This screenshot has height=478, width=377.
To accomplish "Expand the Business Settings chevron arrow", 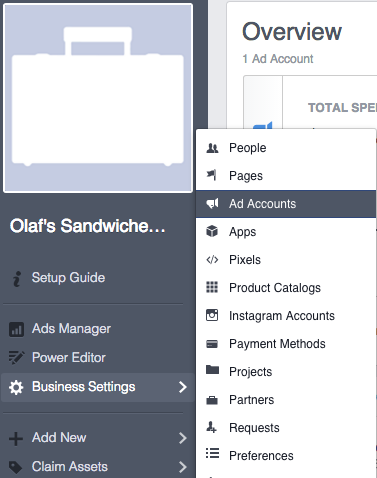I will click(182, 387).
